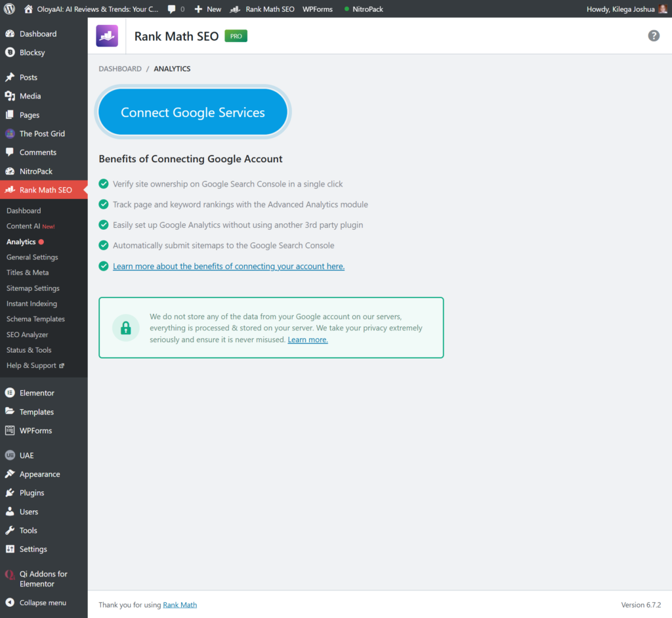The width and height of the screenshot is (672, 618).
Task: Click the Rank Math purple logo in header
Action: pos(107,35)
